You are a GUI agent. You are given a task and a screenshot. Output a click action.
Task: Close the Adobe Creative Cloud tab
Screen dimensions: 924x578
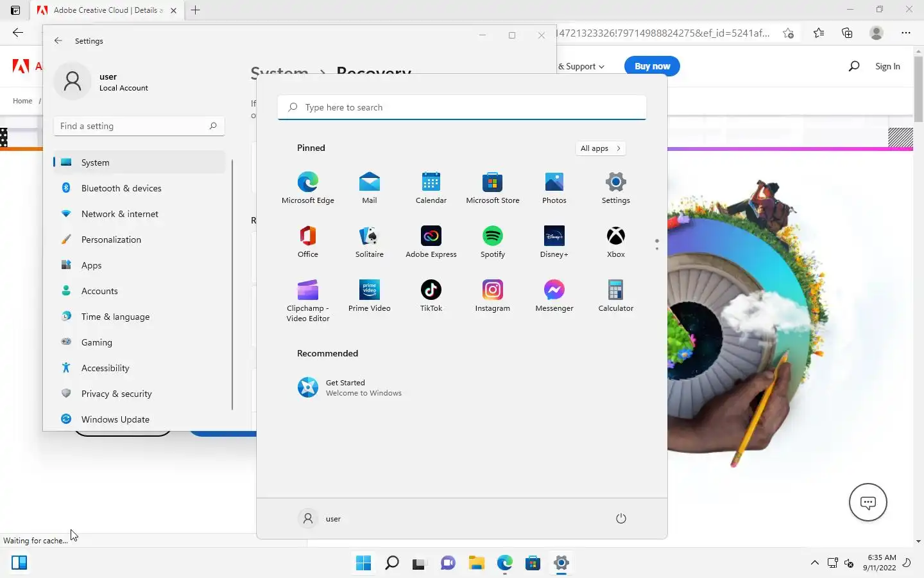(173, 10)
